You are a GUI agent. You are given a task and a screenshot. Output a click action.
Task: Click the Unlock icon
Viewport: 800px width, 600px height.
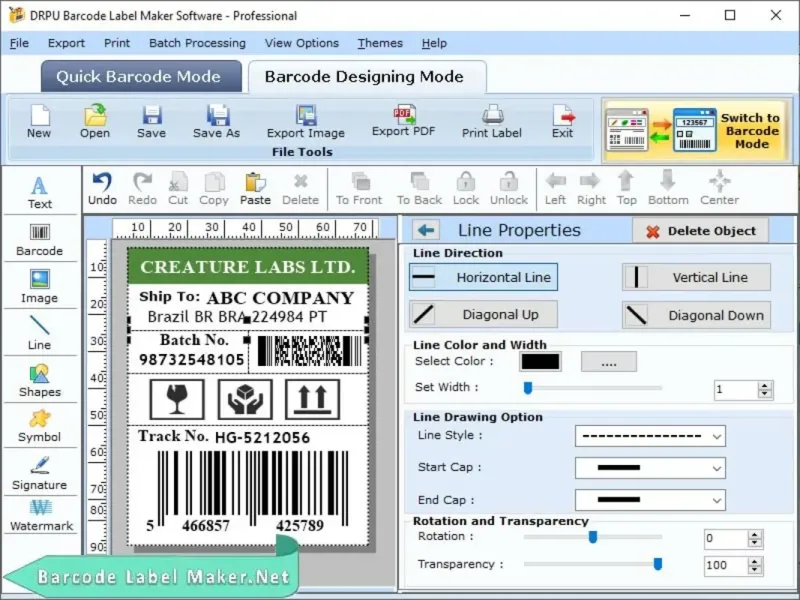click(509, 189)
